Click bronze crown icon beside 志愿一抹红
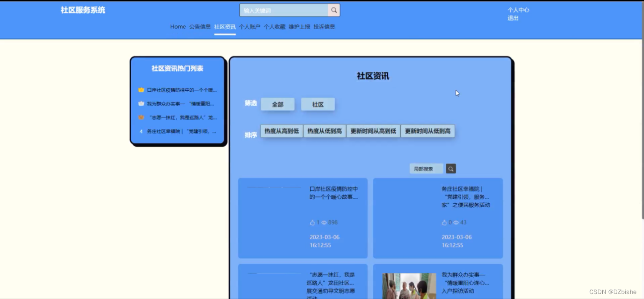This screenshot has width=644, height=299. (141, 118)
